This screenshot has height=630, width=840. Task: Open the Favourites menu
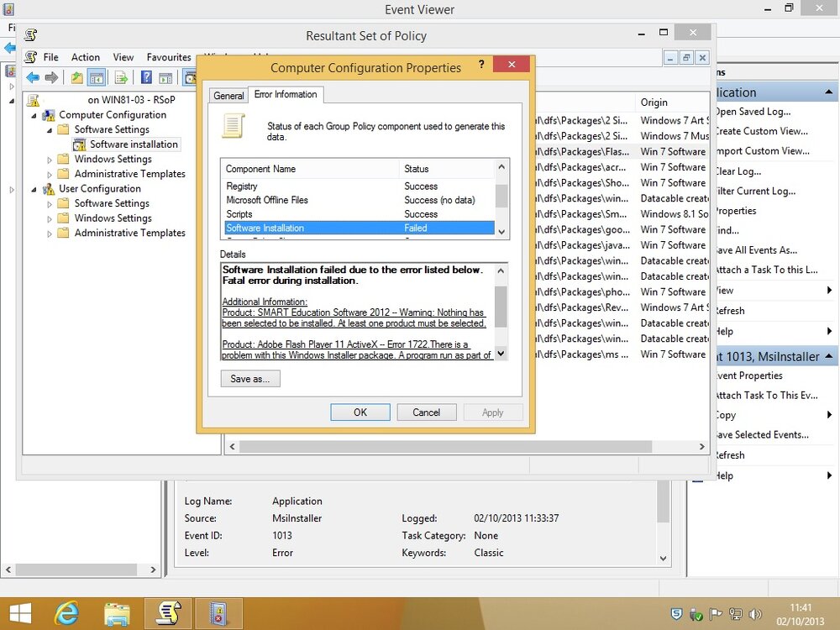(169, 57)
